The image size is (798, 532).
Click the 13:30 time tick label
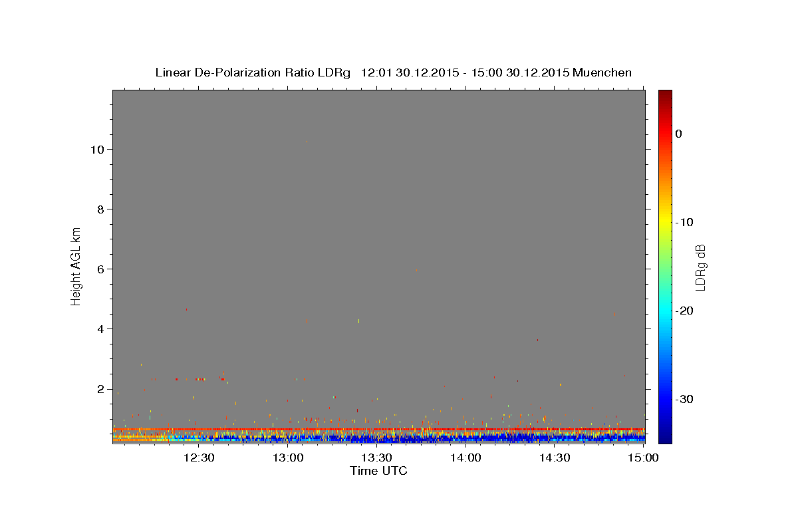coord(376,458)
